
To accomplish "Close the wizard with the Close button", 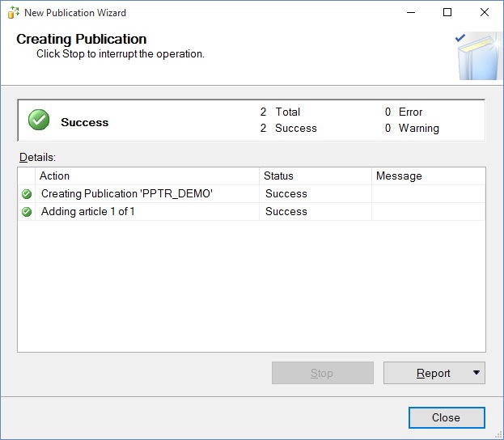I will (447, 417).
